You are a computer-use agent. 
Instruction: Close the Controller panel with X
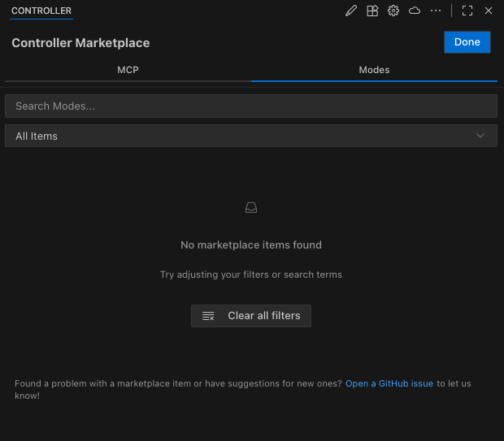489,11
